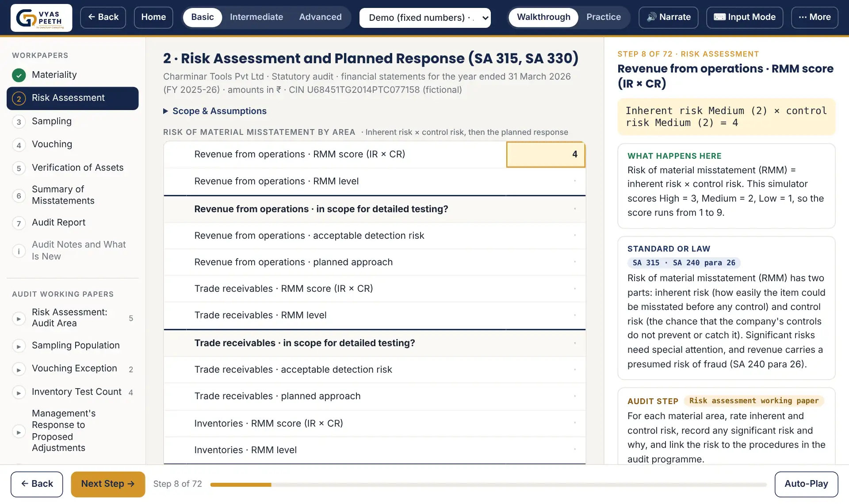Open Audit Report step 7 icon
Image resolution: width=849 pixels, height=504 pixels.
pyautogui.click(x=19, y=223)
